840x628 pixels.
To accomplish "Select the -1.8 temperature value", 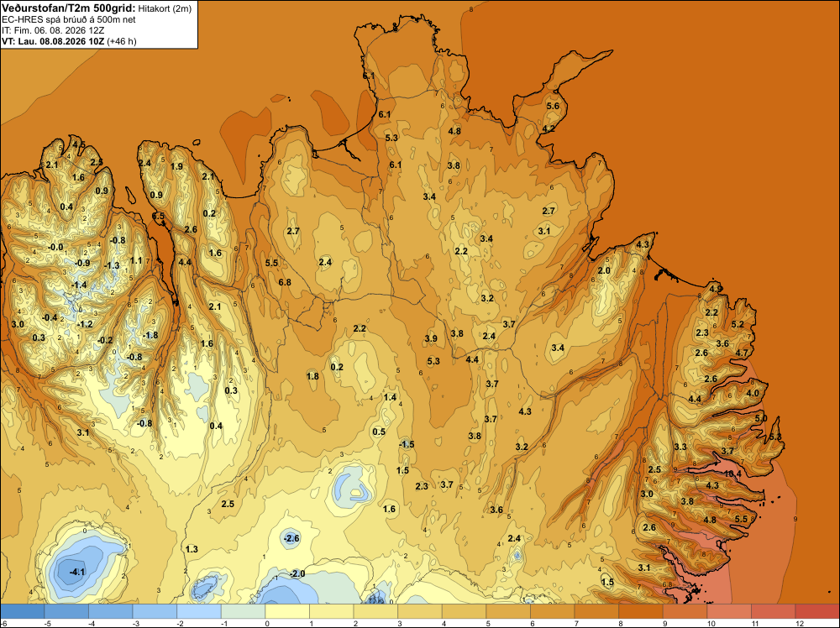I will (x=150, y=335).
